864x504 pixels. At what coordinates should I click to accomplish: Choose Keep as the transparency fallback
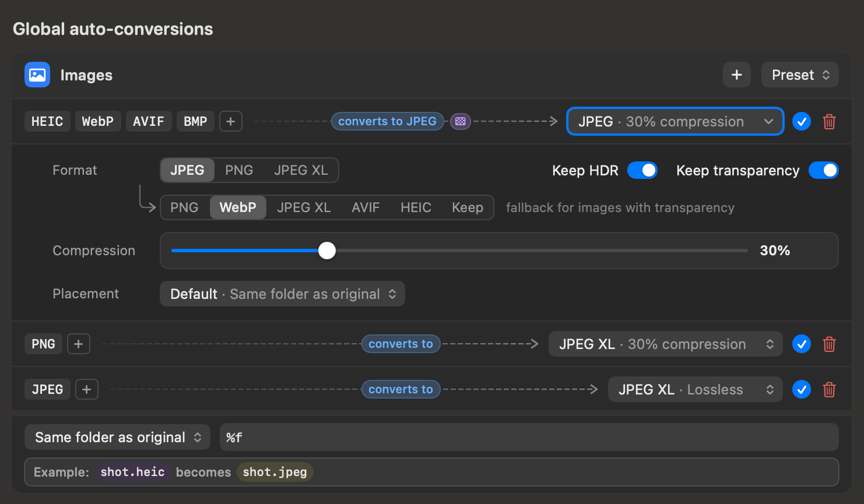(468, 207)
